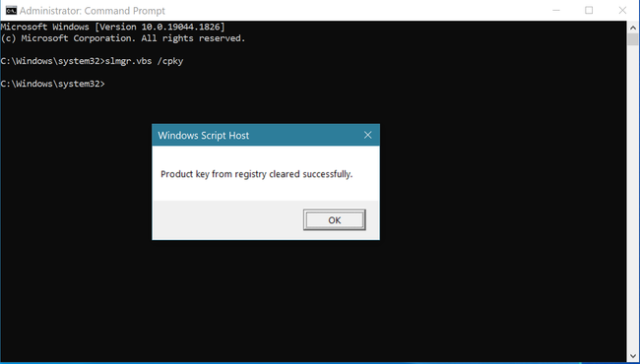Click the last empty C:\Windows\system32> prompt
Image resolution: width=640 pixels, height=364 pixels.
52,84
